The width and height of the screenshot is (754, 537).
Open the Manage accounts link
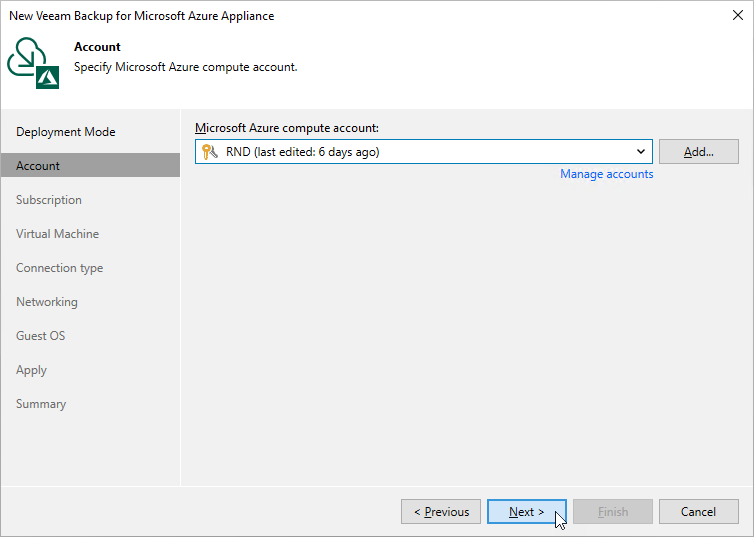[606, 174]
